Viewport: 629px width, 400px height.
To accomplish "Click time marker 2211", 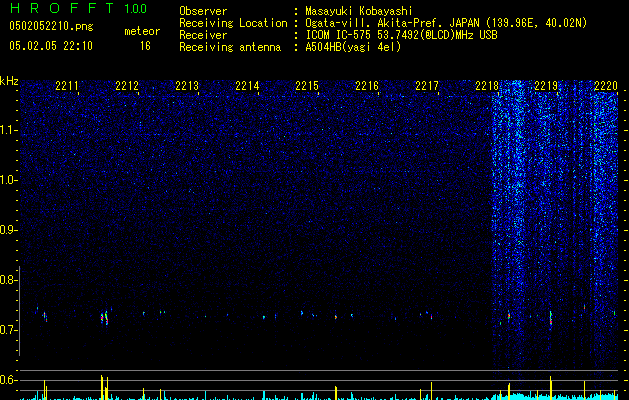I will (x=67, y=85).
